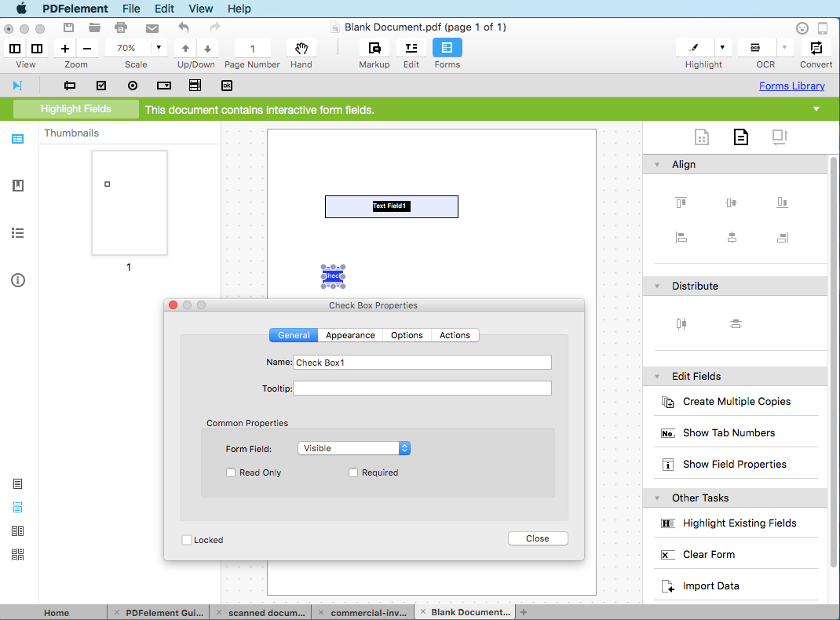This screenshot has width=840, height=620.
Task: Open the Form Field Visible dropdown
Action: click(354, 448)
